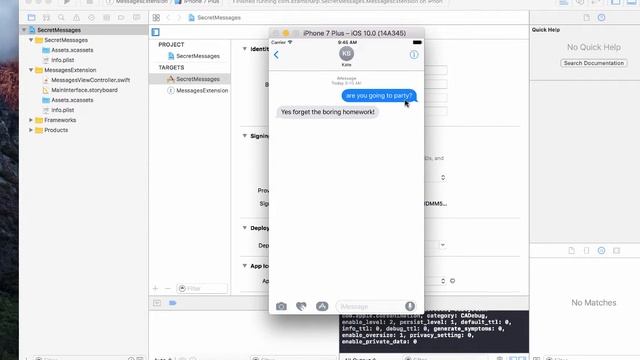640x360 pixels.
Task: Add a target with plus button
Action: (x=155, y=288)
